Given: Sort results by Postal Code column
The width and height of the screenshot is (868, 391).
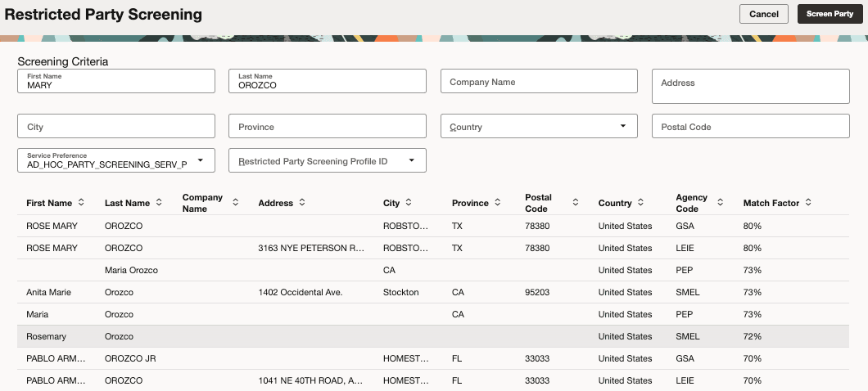Looking at the screenshot, I should pos(576,203).
